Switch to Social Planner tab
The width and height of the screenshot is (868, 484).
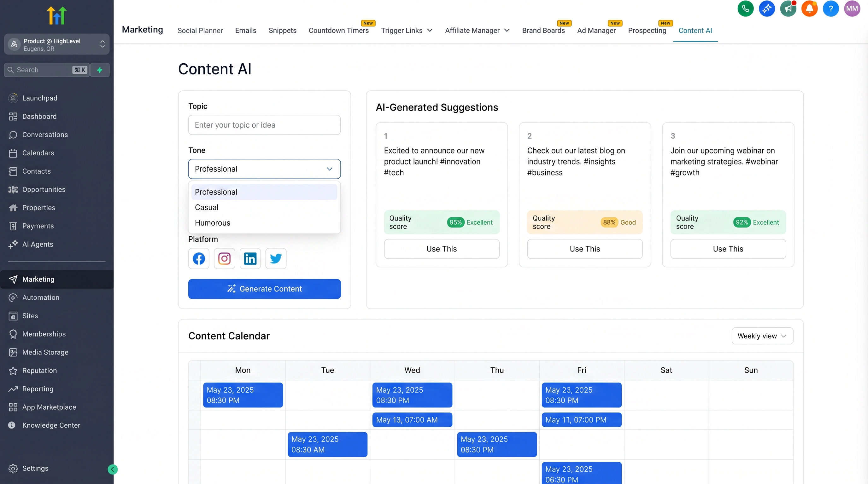point(200,30)
